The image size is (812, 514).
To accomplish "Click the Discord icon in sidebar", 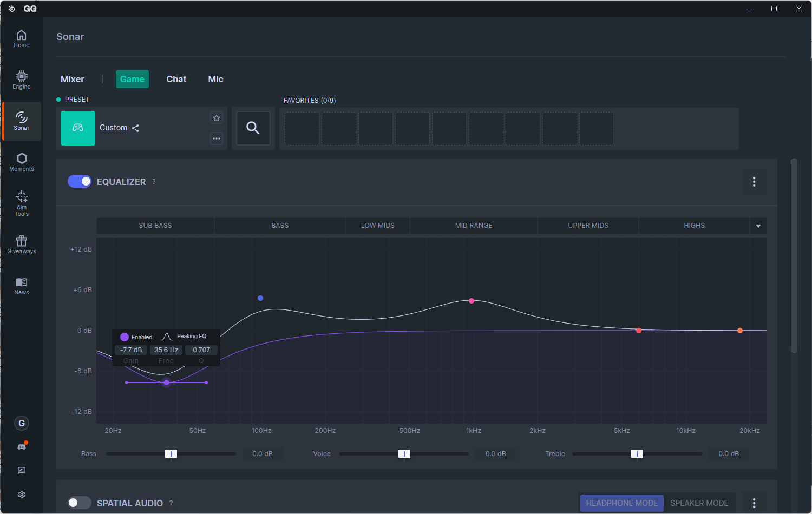I will (22, 446).
